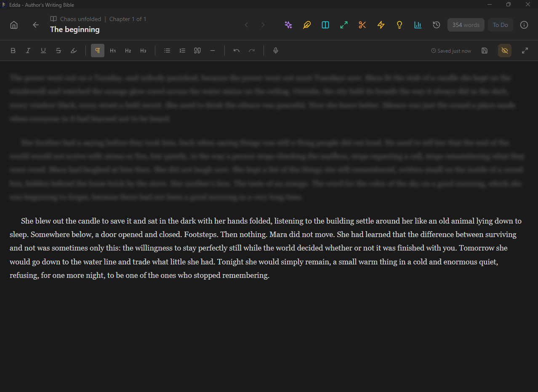The image size is (538, 392).
Task: Open the split view columns icon
Action: click(325, 25)
